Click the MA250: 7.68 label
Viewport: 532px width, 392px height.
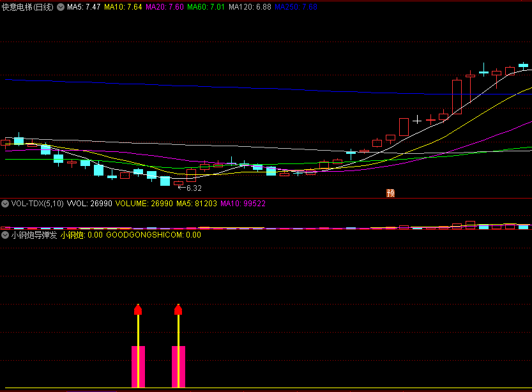[296, 7]
